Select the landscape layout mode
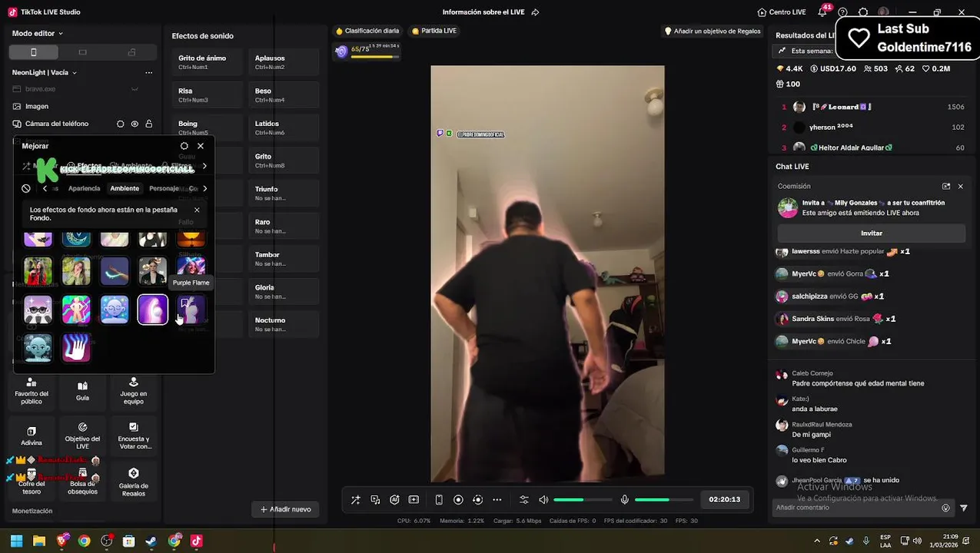Screen dimensions: 980x553 point(82,52)
